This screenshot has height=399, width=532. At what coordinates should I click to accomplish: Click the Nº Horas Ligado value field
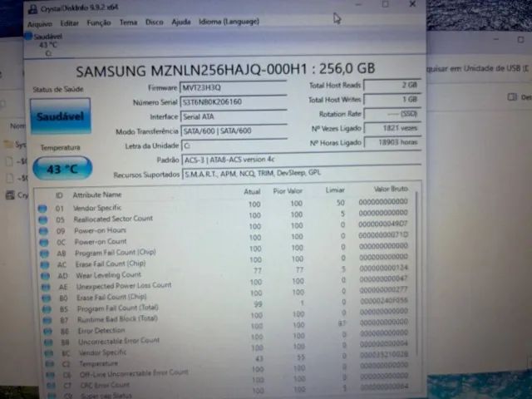393,142
